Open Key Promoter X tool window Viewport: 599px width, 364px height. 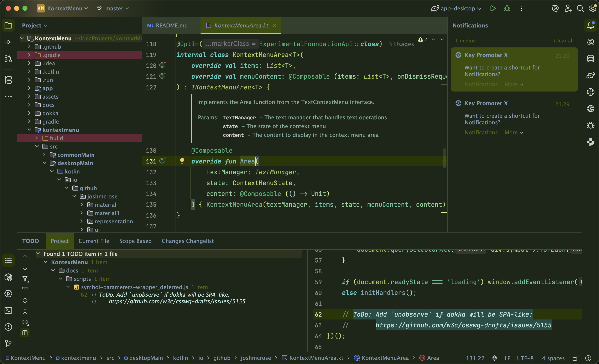[590, 108]
